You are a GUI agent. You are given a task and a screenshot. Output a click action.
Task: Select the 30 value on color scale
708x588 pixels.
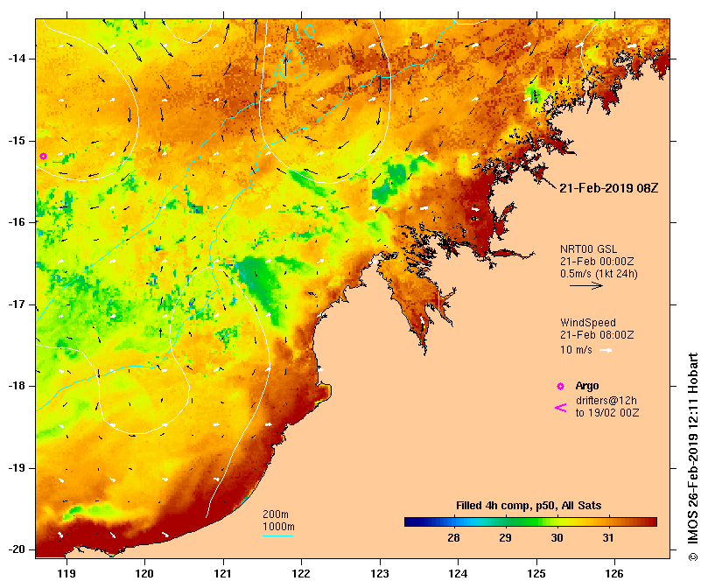point(557,538)
